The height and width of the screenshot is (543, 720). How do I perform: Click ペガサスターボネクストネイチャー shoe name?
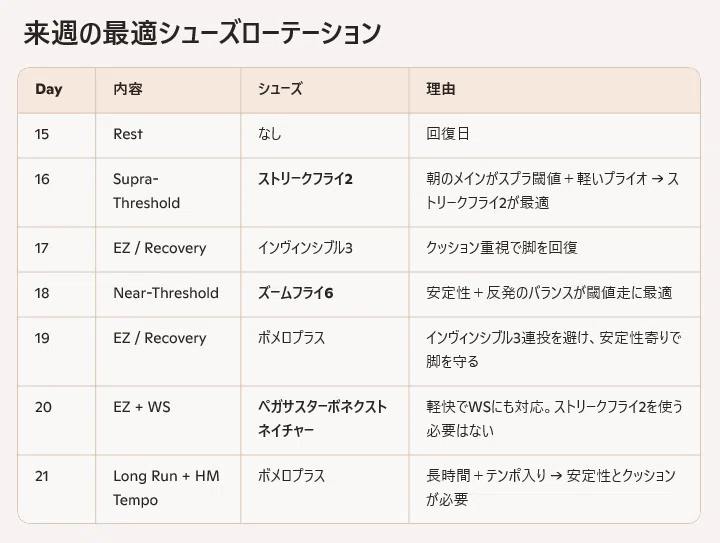coord(322,419)
